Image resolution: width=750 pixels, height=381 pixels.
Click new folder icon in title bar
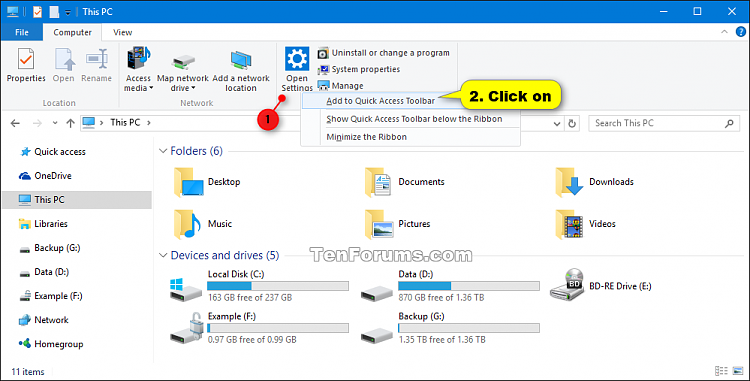(x=55, y=11)
